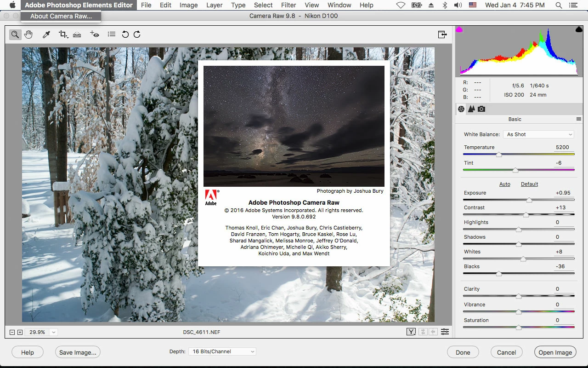Open the Window menu
Image resolution: width=588 pixels, height=368 pixels.
339,5
